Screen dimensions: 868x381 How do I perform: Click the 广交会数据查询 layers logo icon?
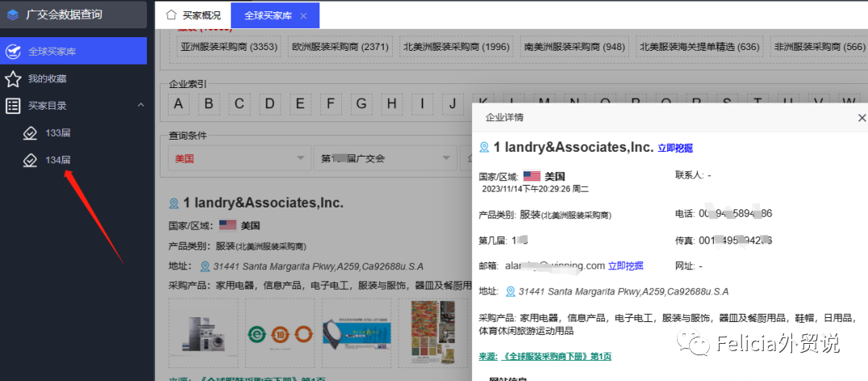(x=13, y=15)
